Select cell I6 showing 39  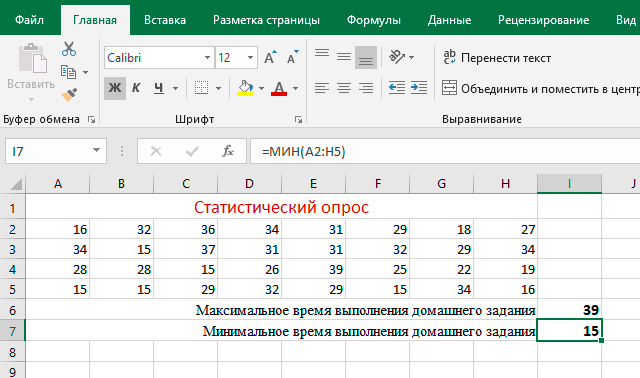pos(569,310)
